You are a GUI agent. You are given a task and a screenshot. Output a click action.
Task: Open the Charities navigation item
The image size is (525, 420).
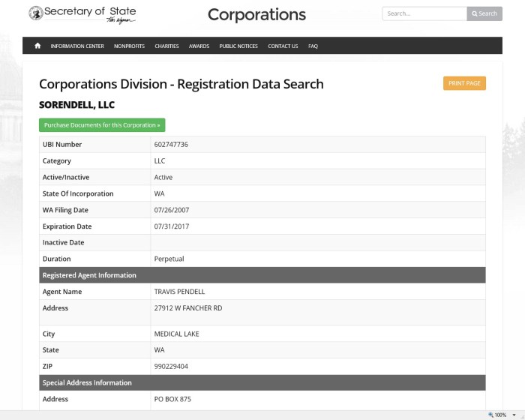(x=166, y=46)
